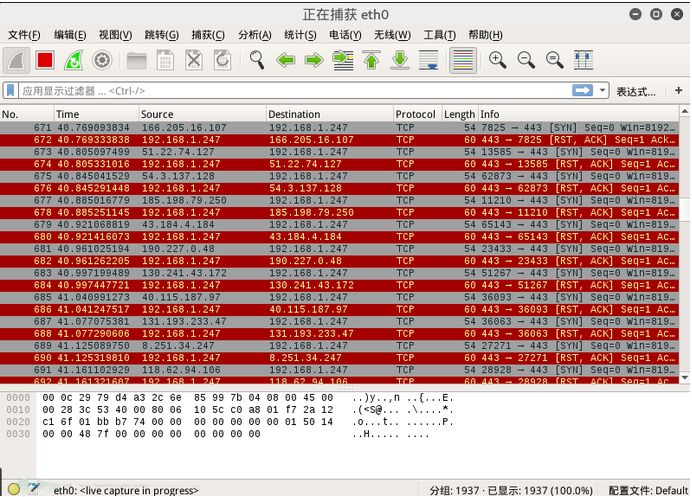Screen dimensions: 692x497
Task: Open the 编辑(E) menu
Action: [70, 35]
